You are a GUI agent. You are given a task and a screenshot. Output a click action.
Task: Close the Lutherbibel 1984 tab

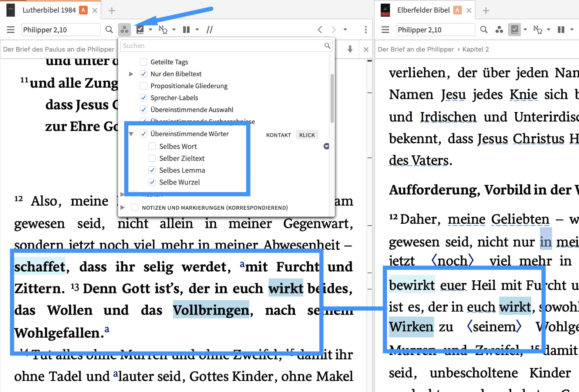(95, 10)
